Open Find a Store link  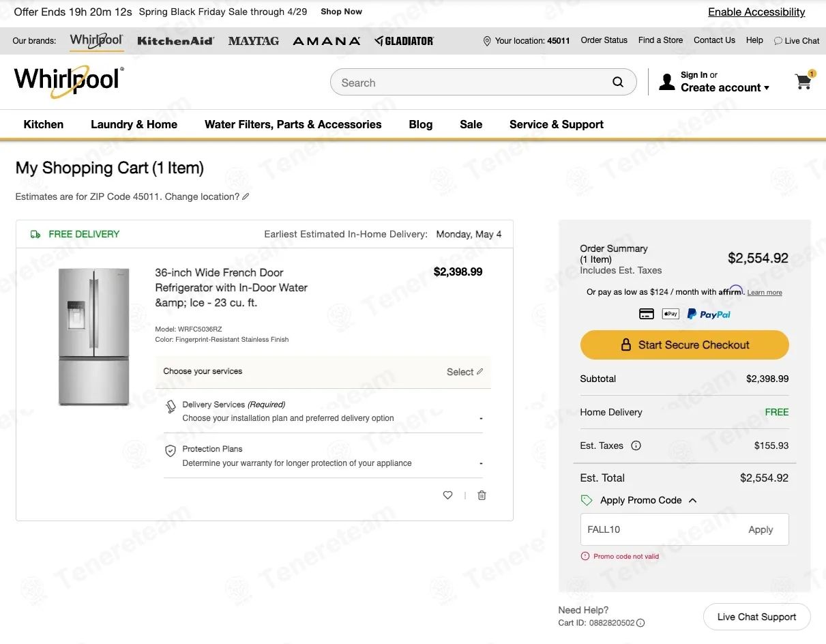660,40
